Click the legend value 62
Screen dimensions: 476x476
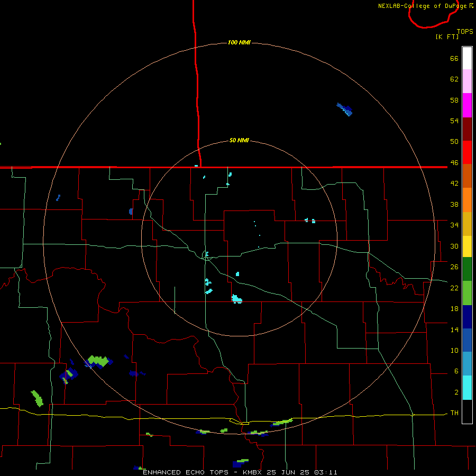pyautogui.click(x=454, y=79)
